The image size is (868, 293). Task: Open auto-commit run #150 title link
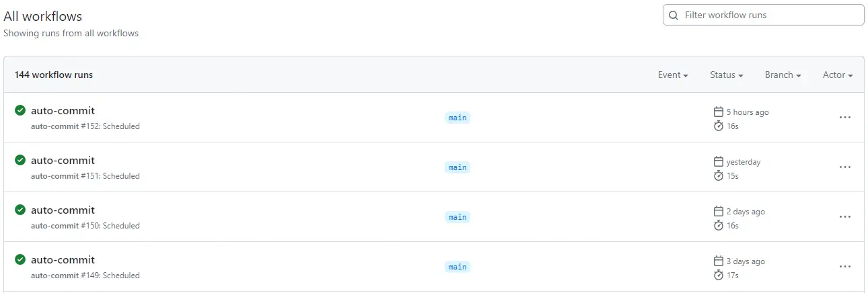(x=63, y=210)
